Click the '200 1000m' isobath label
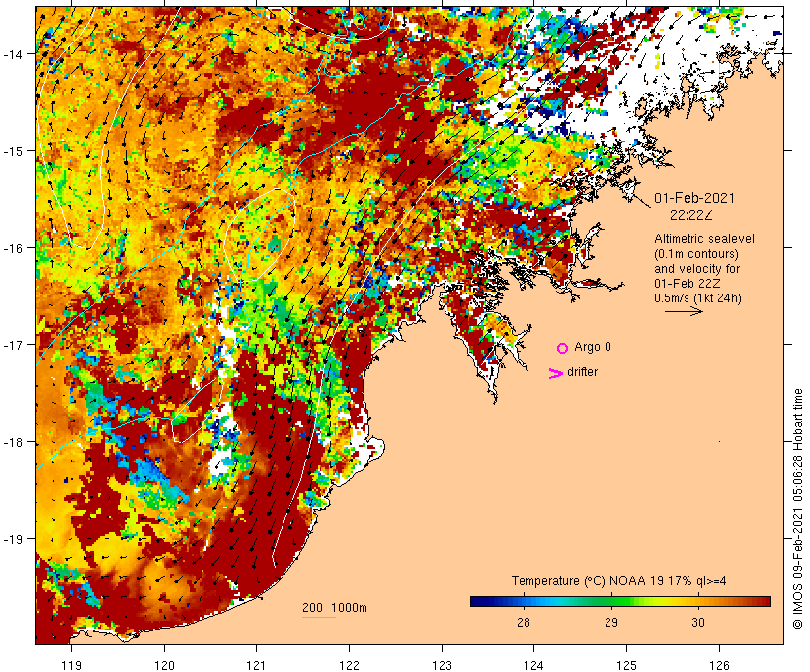 point(335,608)
